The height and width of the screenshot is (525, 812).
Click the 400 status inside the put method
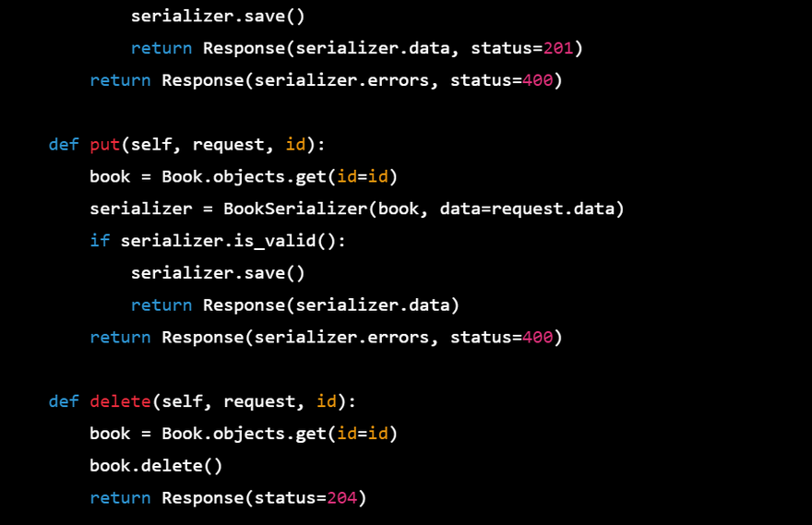[537, 338]
